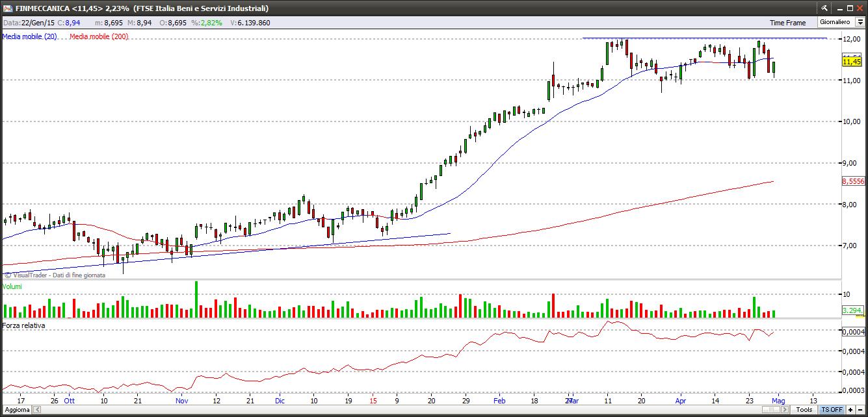Image resolution: width=868 pixels, height=417 pixels.
Task: Click the 12,00 price axis label
Action: pos(852,39)
